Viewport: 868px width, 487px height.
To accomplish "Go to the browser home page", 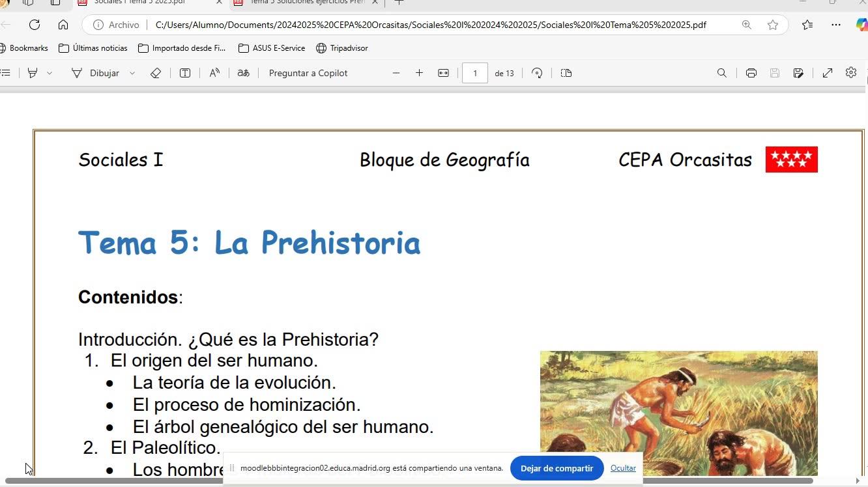I will coord(63,25).
